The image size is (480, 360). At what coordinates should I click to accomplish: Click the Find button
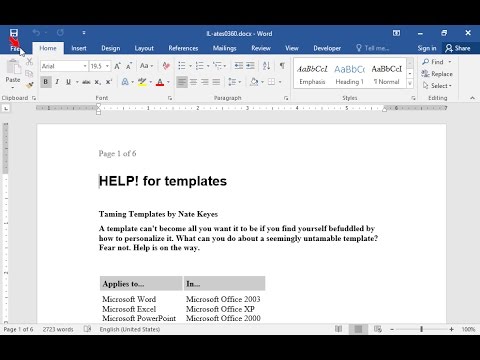pos(433,62)
